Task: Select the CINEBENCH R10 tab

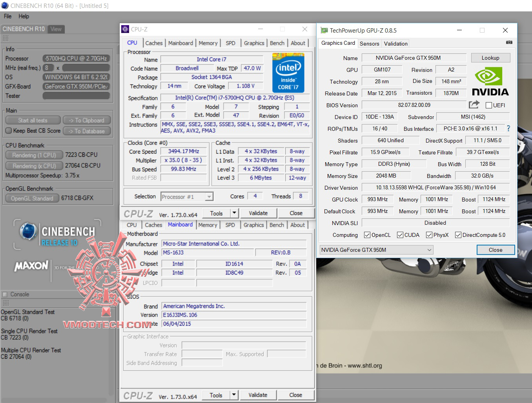Action: (24, 29)
